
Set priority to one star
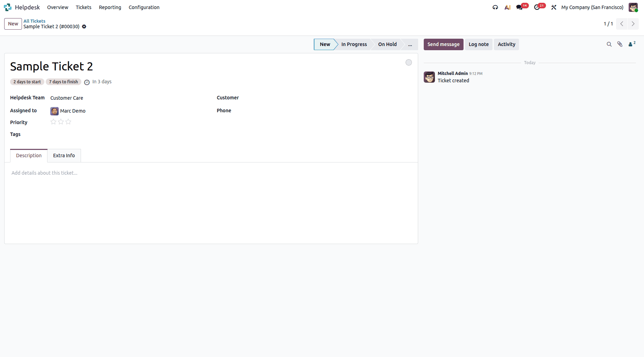click(x=53, y=122)
